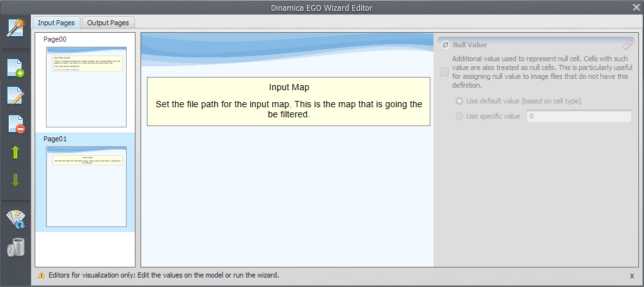The image size is (644, 287).
Task: Close the Wizard Editor window
Action: click(636, 7)
